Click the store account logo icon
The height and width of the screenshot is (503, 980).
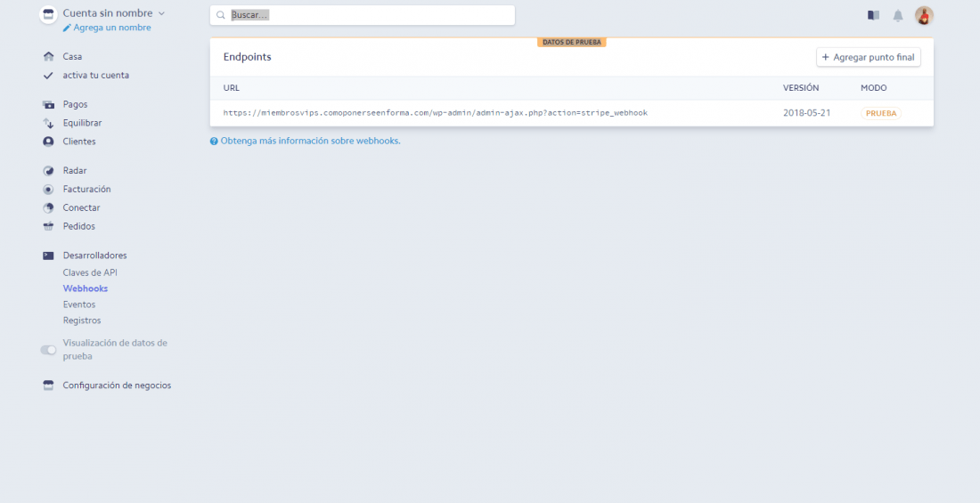(48, 13)
